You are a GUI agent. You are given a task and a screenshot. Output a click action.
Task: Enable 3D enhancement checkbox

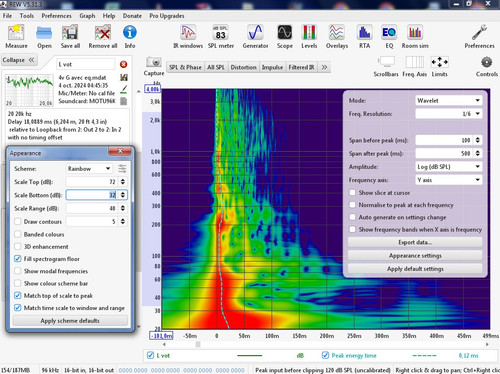coord(18,246)
